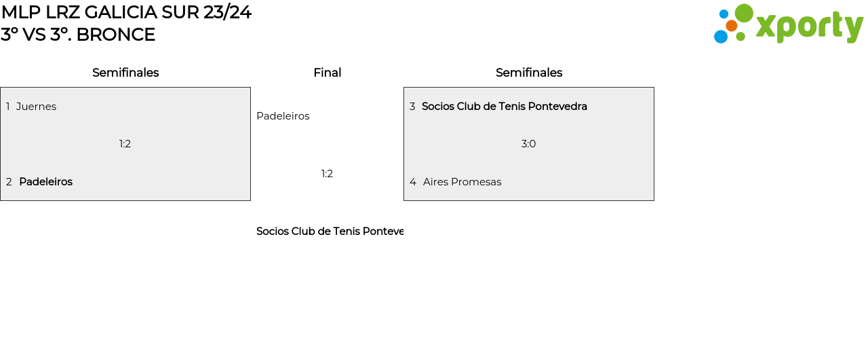Click the 3:0 semifinal score
Screen dimensions: 868x349
click(528, 144)
